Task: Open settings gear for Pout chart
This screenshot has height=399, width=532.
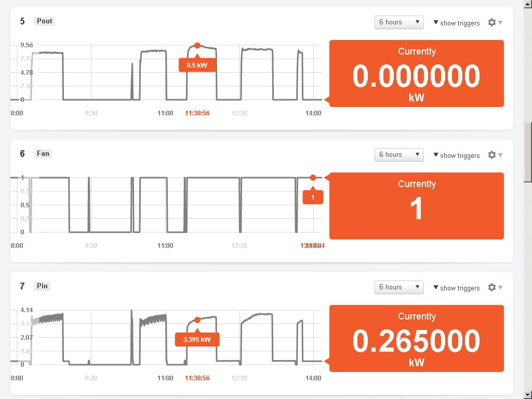Action: tap(493, 22)
